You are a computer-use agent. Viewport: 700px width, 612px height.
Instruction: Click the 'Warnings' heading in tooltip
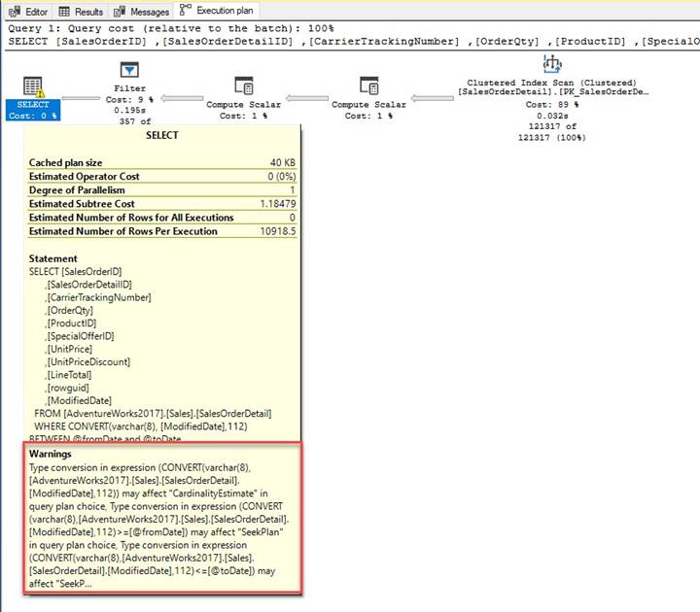coord(50,454)
